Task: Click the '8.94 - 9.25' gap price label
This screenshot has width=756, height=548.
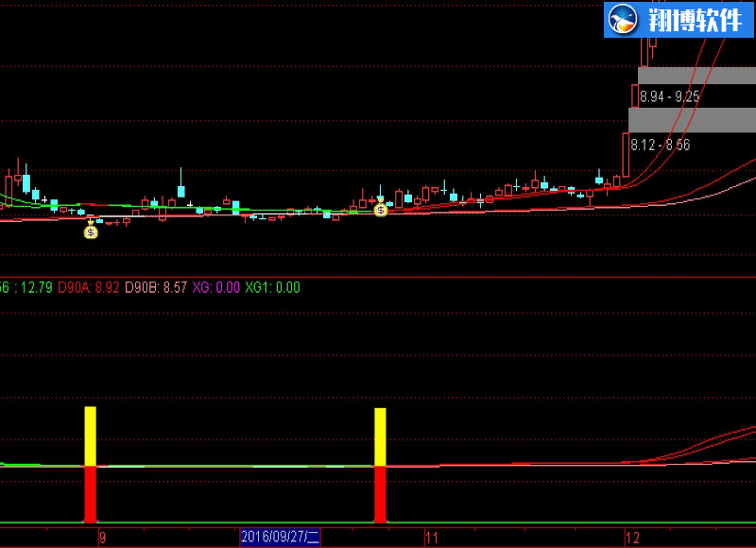Action: pyautogui.click(x=669, y=97)
